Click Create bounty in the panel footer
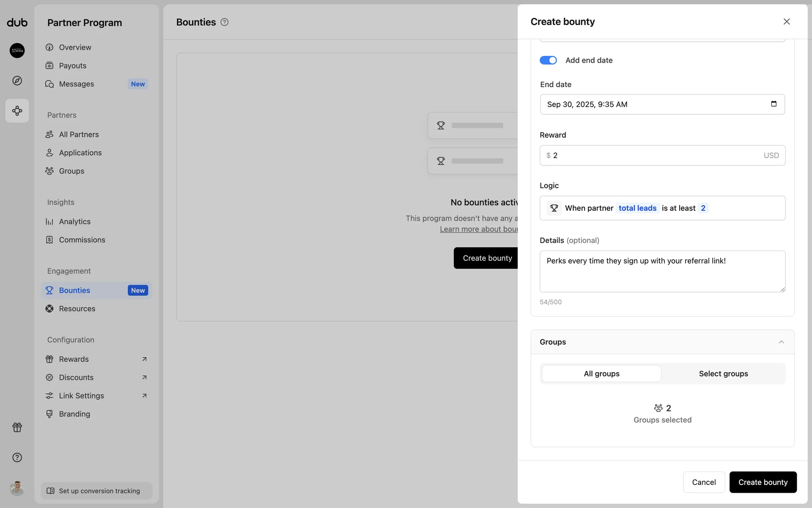Image resolution: width=812 pixels, height=508 pixels. (x=763, y=482)
